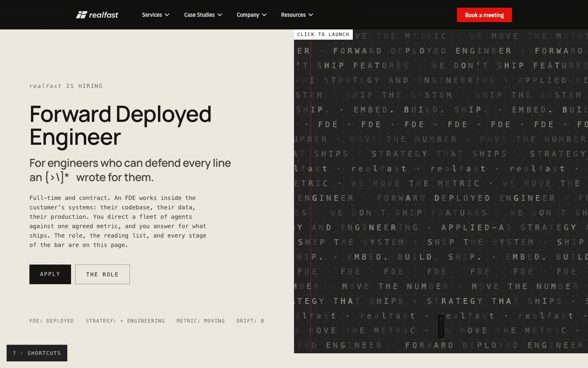The height and width of the screenshot is (368, 588).
Task: Click the CLICK TO LAUNCH label
Action: click(323, 34)
